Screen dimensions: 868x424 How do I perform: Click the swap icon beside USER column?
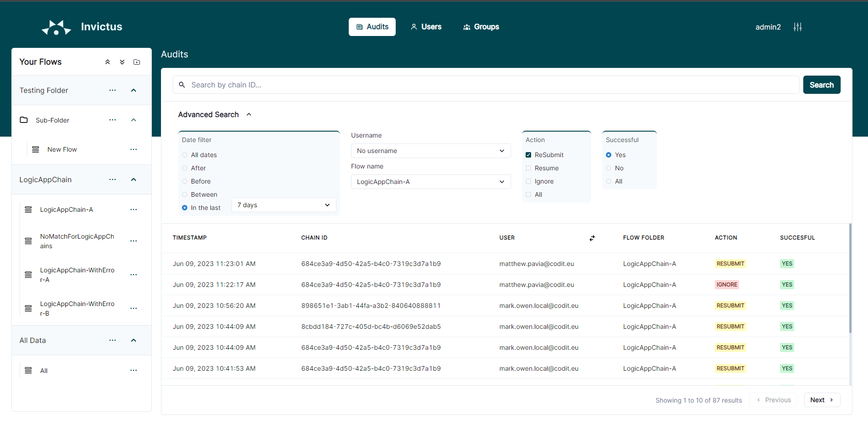(x=592, y=238)
